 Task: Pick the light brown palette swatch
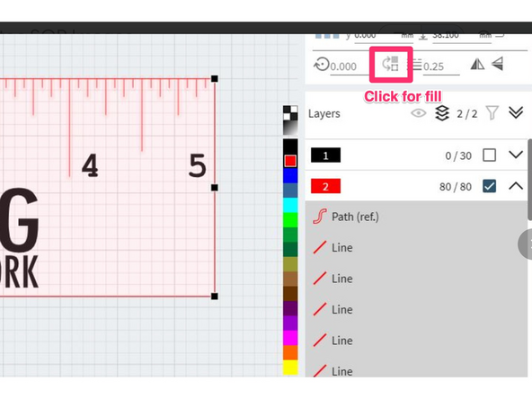pyautogui.click(x=290, y=279)
